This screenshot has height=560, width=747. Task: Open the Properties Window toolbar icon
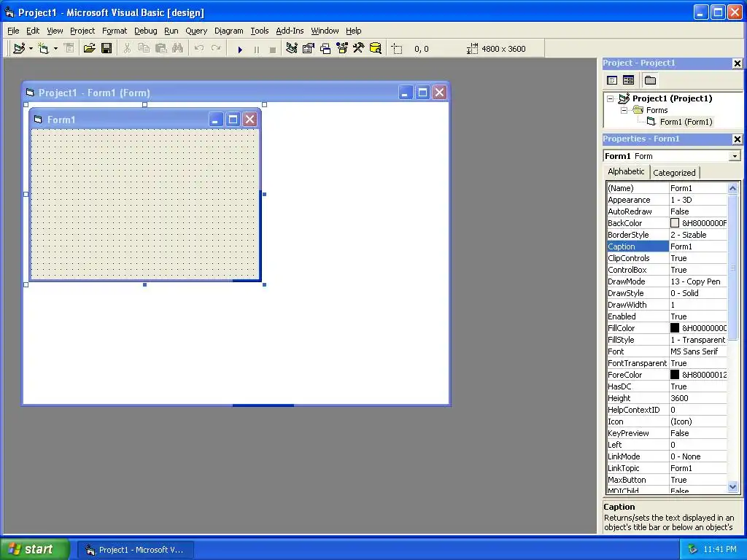[x=309, y=48]
